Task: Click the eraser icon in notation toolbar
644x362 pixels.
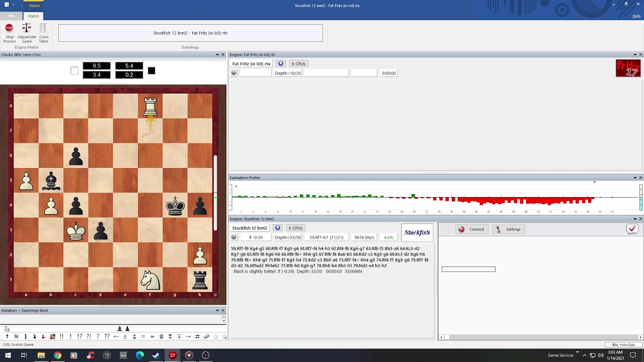Action: 206,336
